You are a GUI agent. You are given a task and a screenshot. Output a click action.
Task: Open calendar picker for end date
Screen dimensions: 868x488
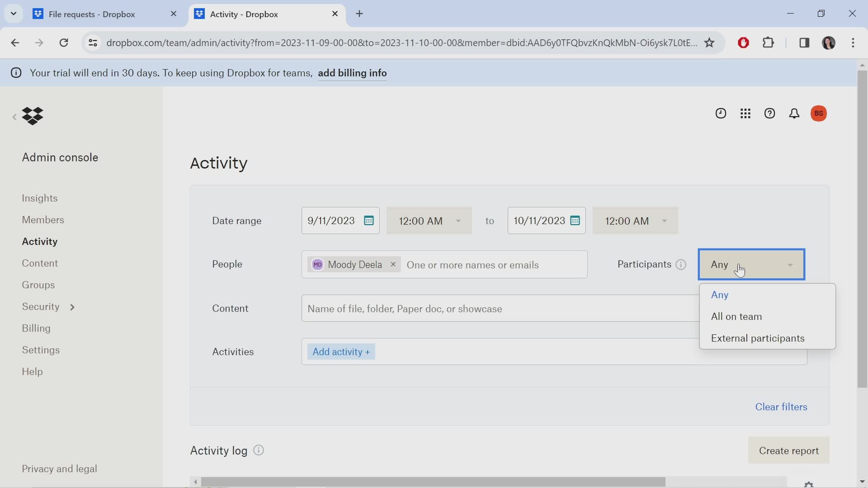[575, 221]
